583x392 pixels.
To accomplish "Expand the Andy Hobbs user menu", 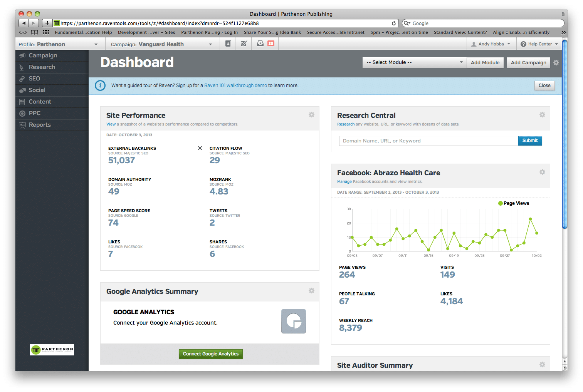I will click(491, 44).
